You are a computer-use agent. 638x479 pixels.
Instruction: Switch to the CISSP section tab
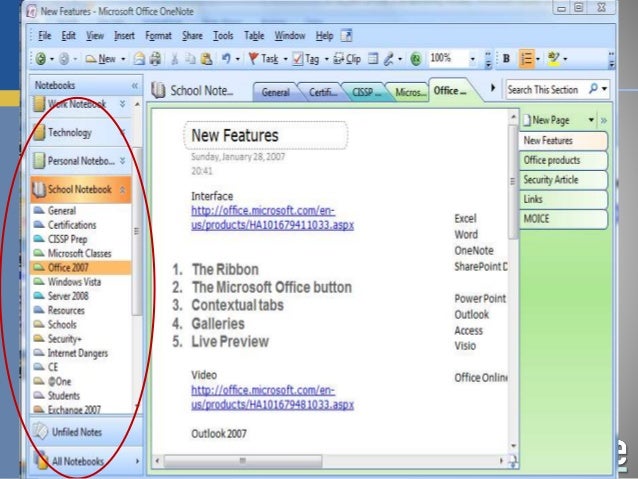tap(367, 92)
